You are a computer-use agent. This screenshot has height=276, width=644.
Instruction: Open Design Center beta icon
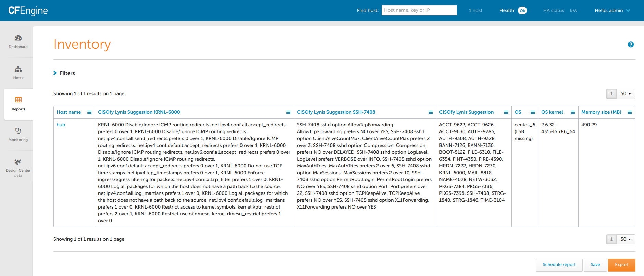tap(18, 162)
